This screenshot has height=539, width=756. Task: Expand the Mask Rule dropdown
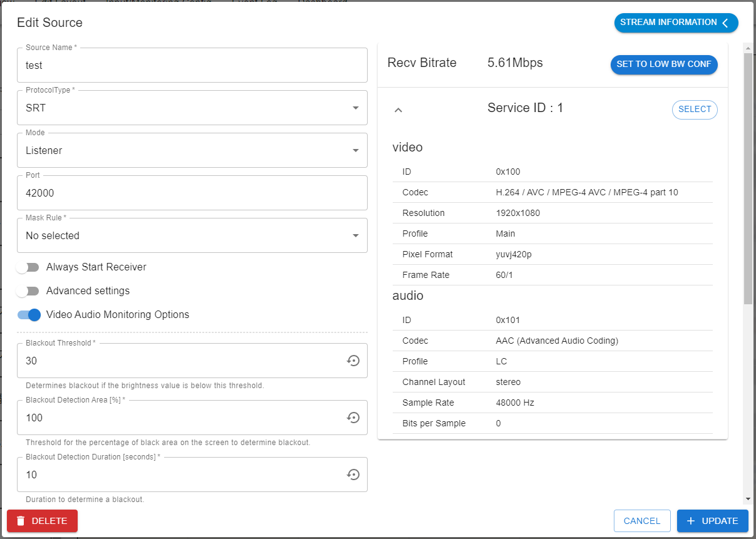(192, 235)
